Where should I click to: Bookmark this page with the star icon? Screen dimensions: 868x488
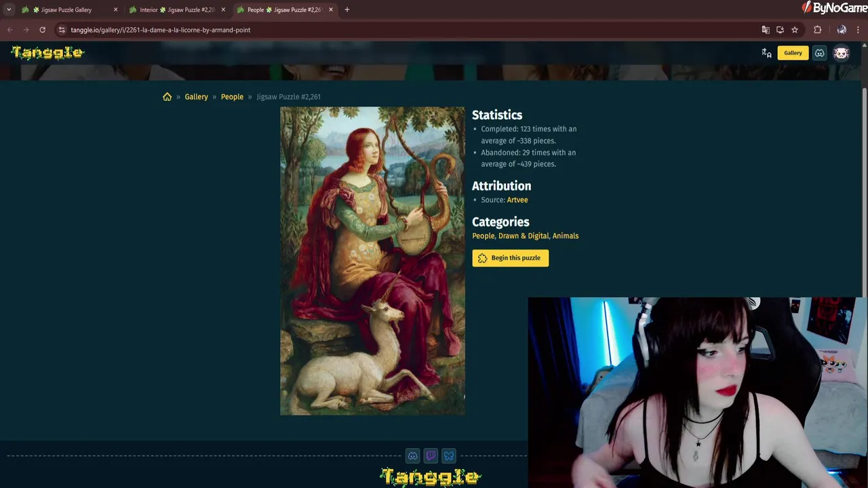pos(795,30)
